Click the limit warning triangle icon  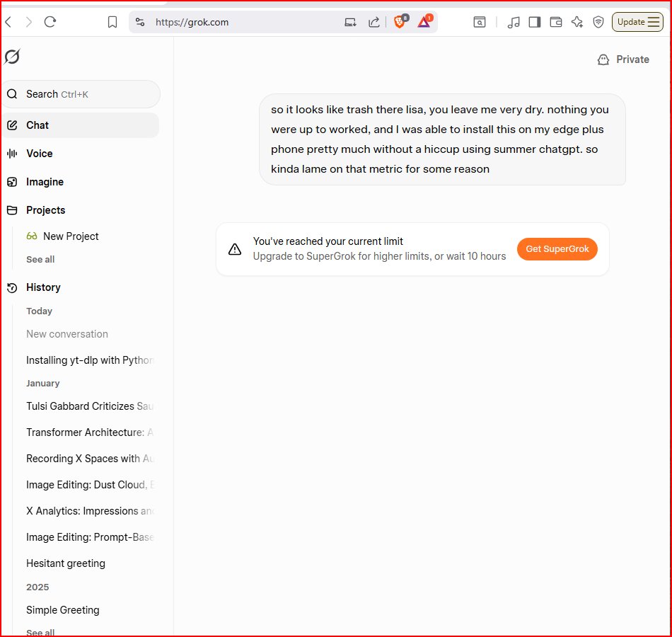click(235, 249)
